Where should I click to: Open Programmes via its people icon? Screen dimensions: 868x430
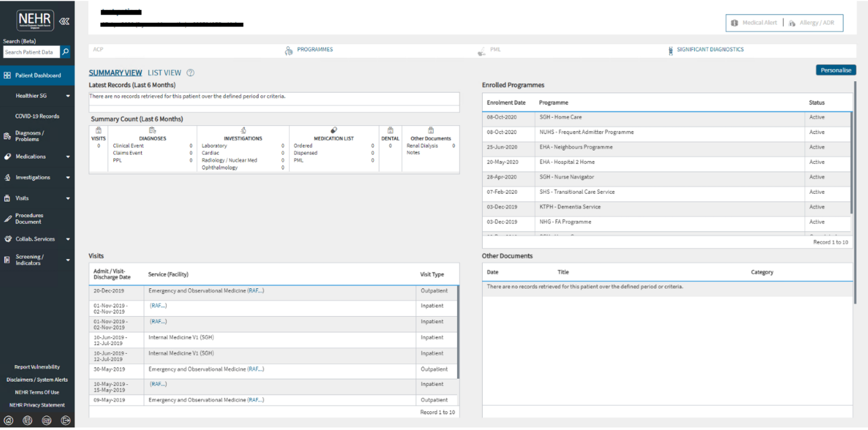point(289,50)
